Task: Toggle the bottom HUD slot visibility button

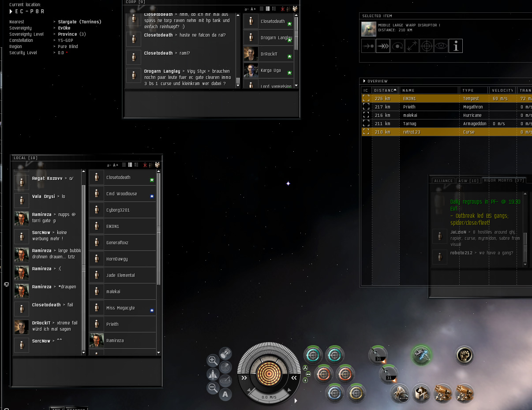Action: pos(305,380)
